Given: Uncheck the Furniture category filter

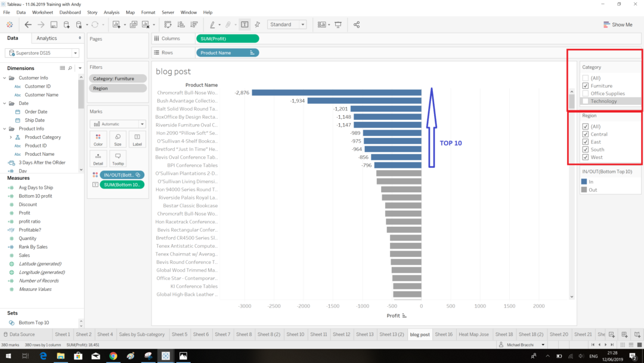Looking at the screenshot, I should pos(585,84).
